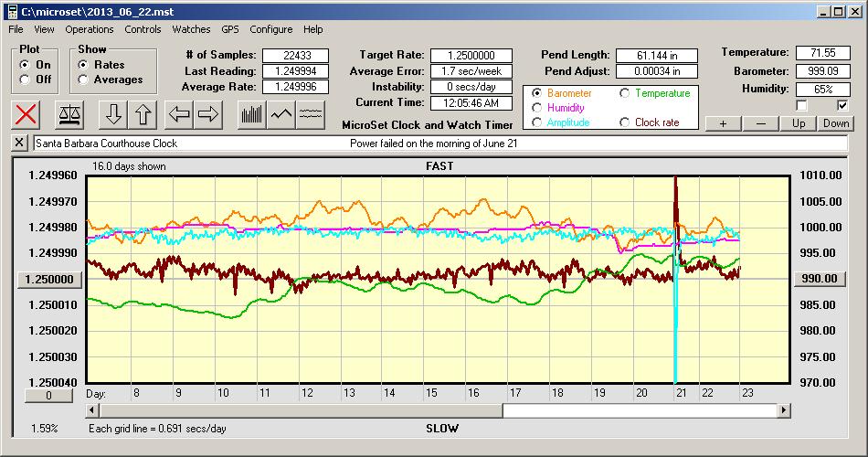Select the Humidity trace radio
Screen dimensions: 868x457
[x=536, y=108]
